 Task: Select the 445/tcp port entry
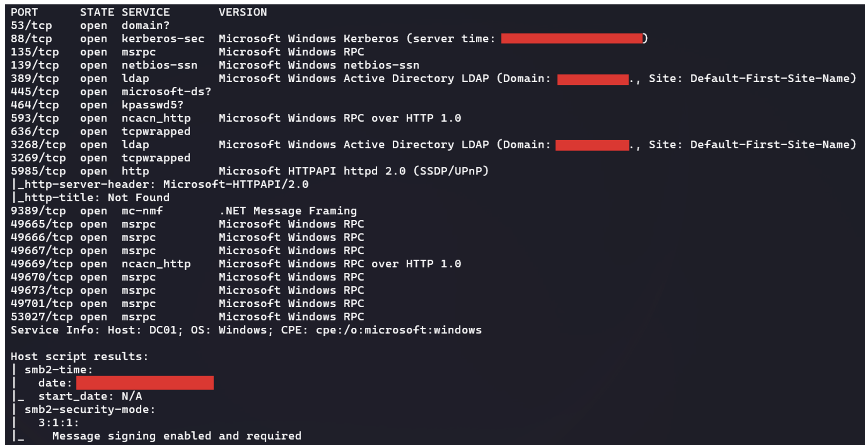(35, 91)
